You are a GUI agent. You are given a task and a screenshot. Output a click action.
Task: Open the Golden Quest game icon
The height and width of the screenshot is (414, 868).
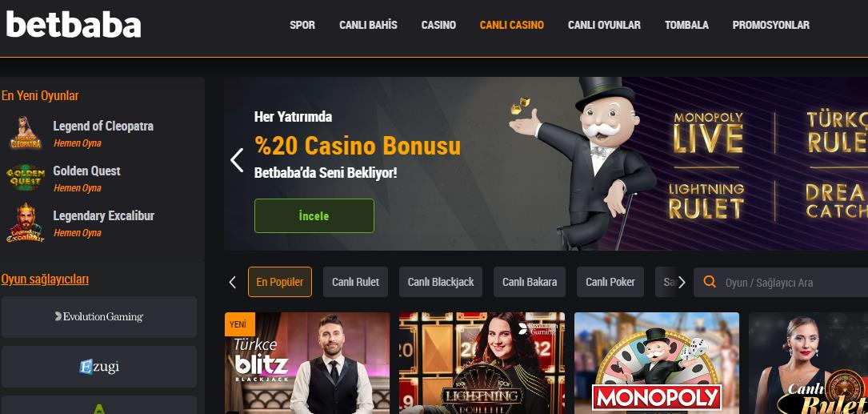(26, 177)
